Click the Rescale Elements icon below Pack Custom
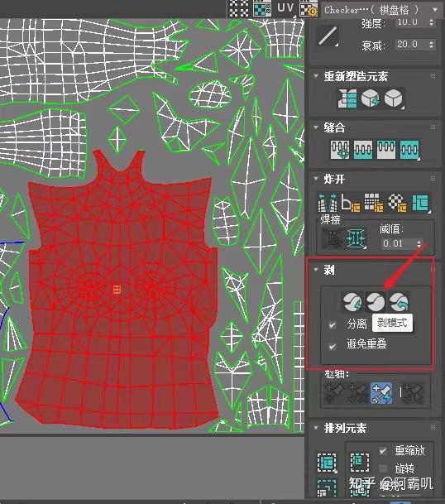The image size is (445, 504). tap(327, 488)
